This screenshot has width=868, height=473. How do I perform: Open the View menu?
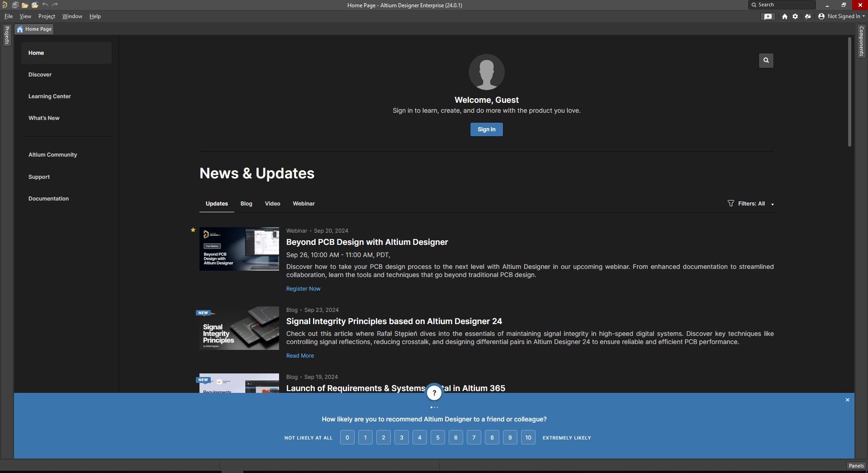(x=25, y=16)
